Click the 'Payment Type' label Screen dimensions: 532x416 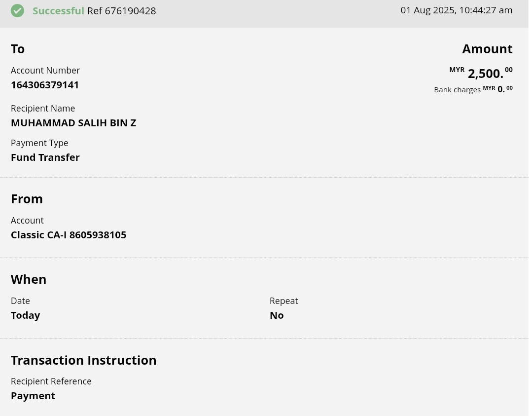click(x=39, y=143)
